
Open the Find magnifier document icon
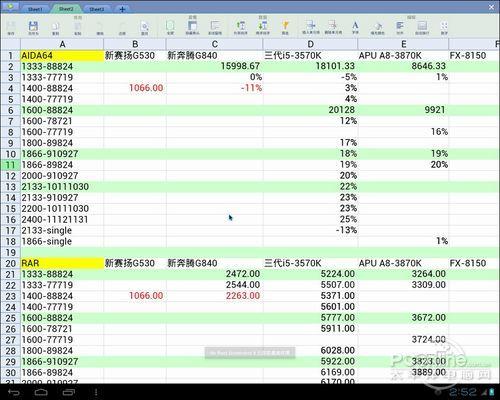(144, 28)
